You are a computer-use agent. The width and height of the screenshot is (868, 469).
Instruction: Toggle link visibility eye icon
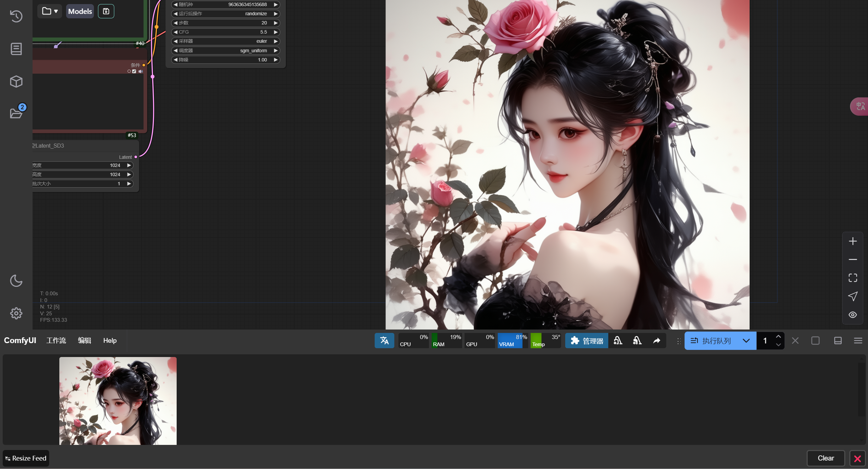tap(853, 315)
